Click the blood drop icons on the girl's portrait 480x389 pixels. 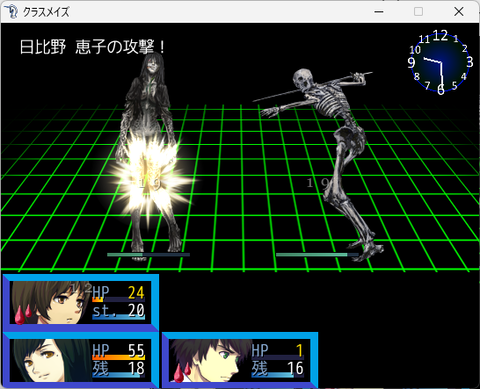(x=23, y=314)
